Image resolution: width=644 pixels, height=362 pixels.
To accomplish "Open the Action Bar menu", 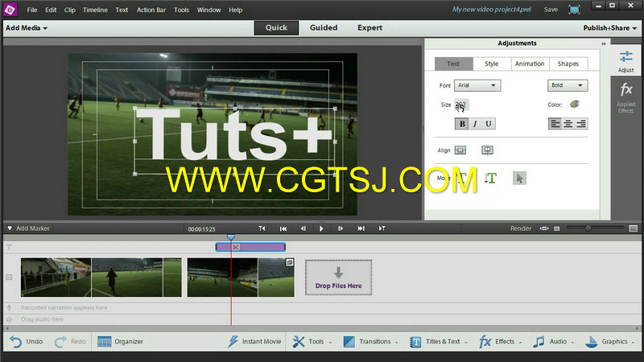I will (151, 10).
